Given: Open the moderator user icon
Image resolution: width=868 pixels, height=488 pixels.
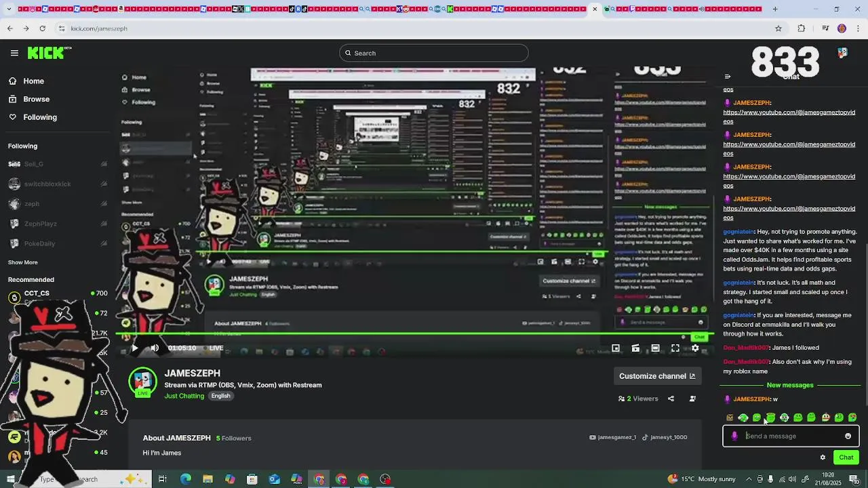Looking at the screenshot, I should (x=692, y=399).
